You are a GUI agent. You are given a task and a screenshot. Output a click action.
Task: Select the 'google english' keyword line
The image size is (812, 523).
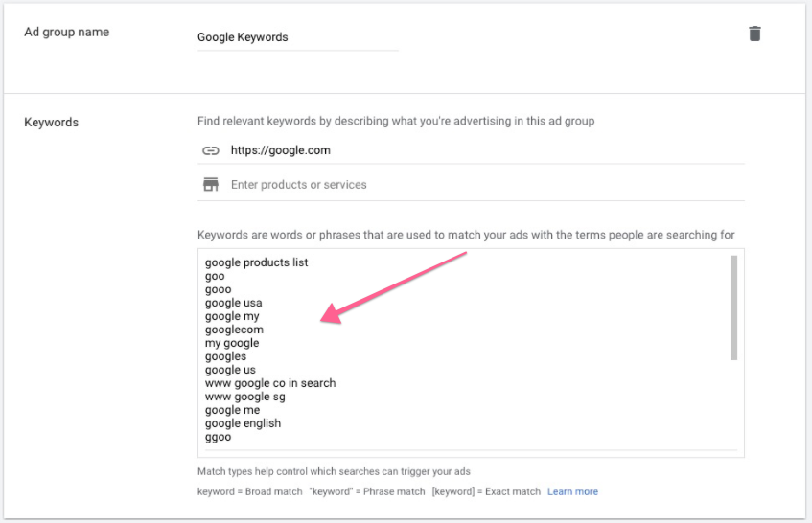click(x=243, y=423)
